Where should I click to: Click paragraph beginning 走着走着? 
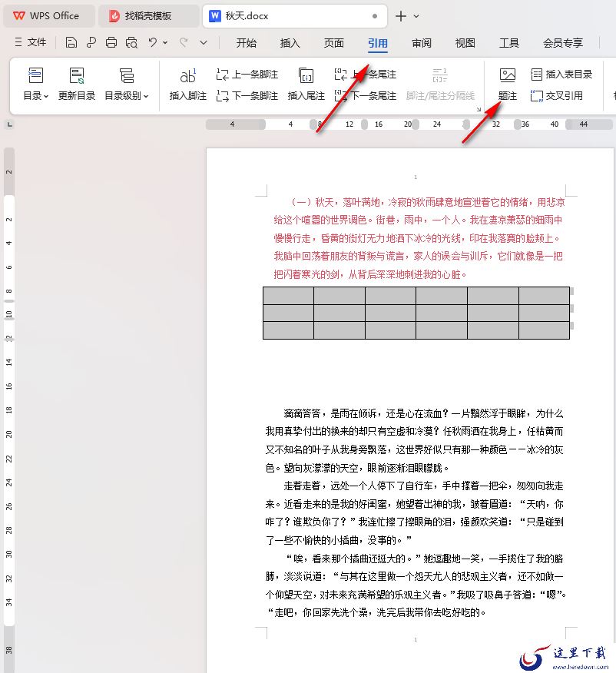pyautogui.click(x=415, y=513)
